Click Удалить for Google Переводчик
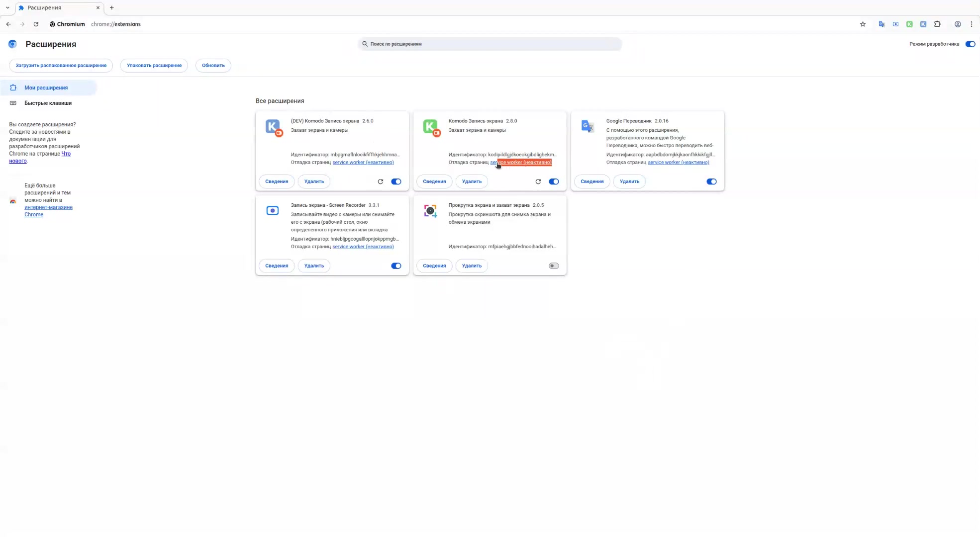980x537 pixels. click(629, 181)
